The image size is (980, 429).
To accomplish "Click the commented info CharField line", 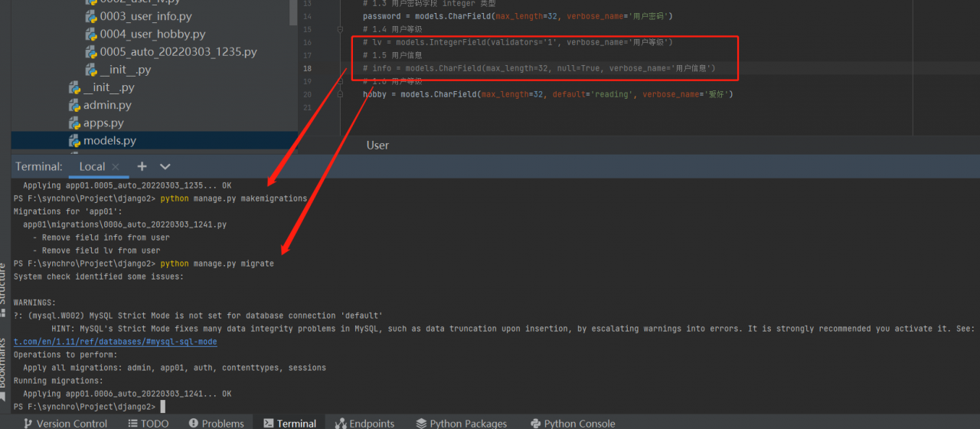I will coord(539,68).
